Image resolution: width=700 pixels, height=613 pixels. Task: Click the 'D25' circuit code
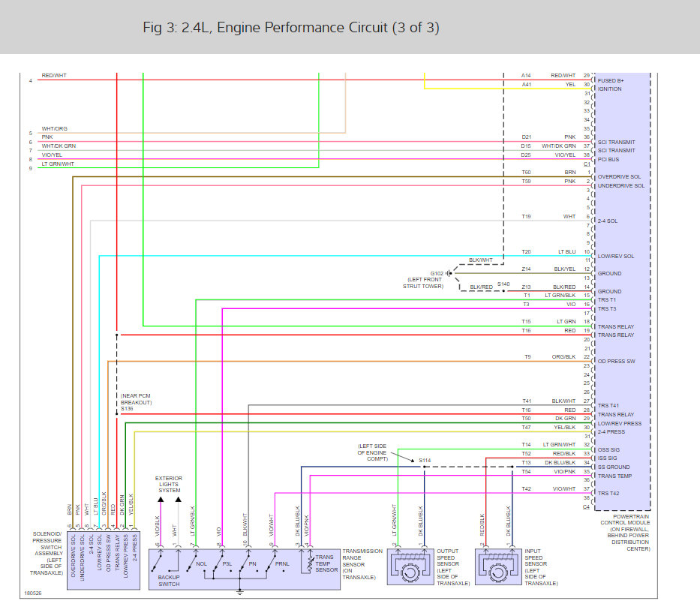526,155
